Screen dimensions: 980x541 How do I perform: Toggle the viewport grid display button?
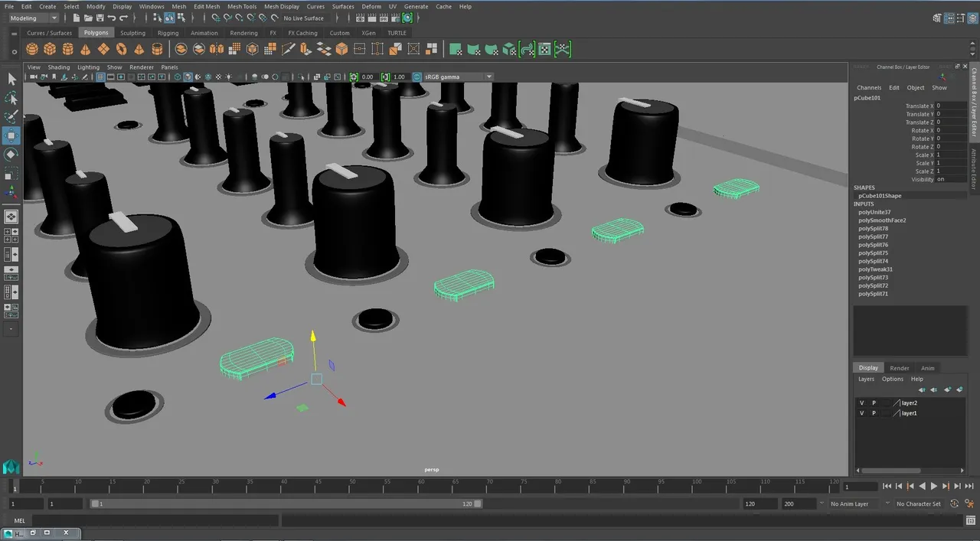coord(100,77)
